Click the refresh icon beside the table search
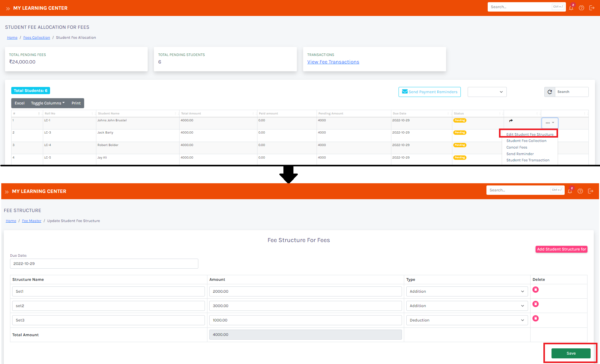The height and width of the screenshot is (364, 600). (550, 92)
